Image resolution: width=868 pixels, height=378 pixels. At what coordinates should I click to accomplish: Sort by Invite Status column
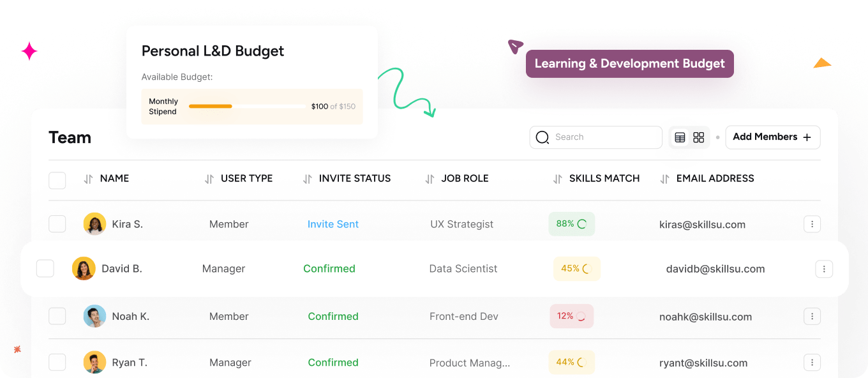pyautogui.click(x=308, y=179)
